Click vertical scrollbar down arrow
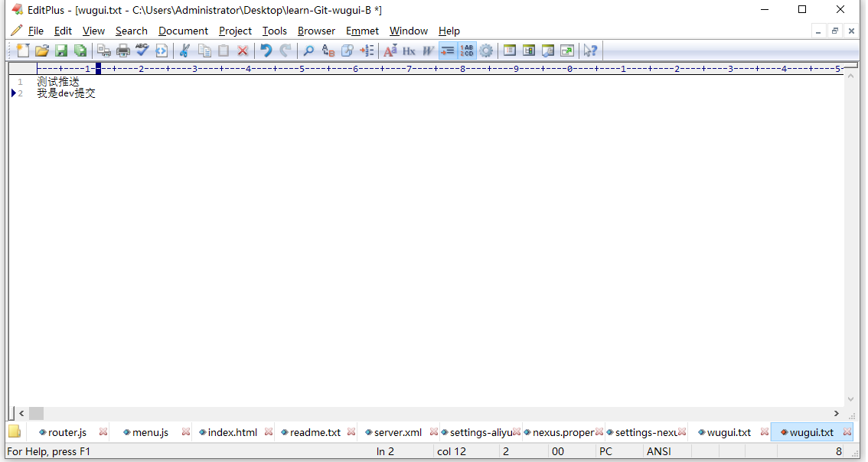Viewport: 868px width, 462px height. tap(851, 399)
